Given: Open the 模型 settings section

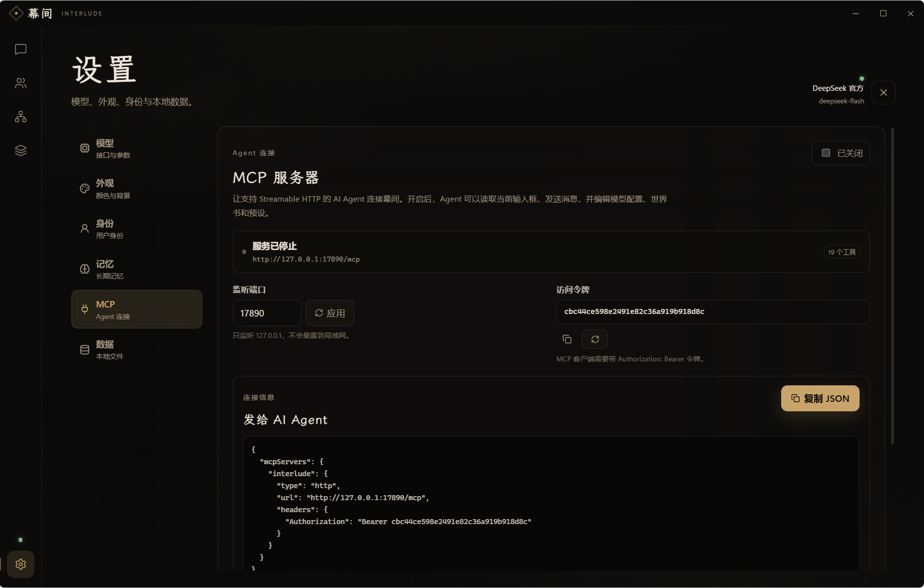Looking at the screenshot, I should click(x=137, y=148).
